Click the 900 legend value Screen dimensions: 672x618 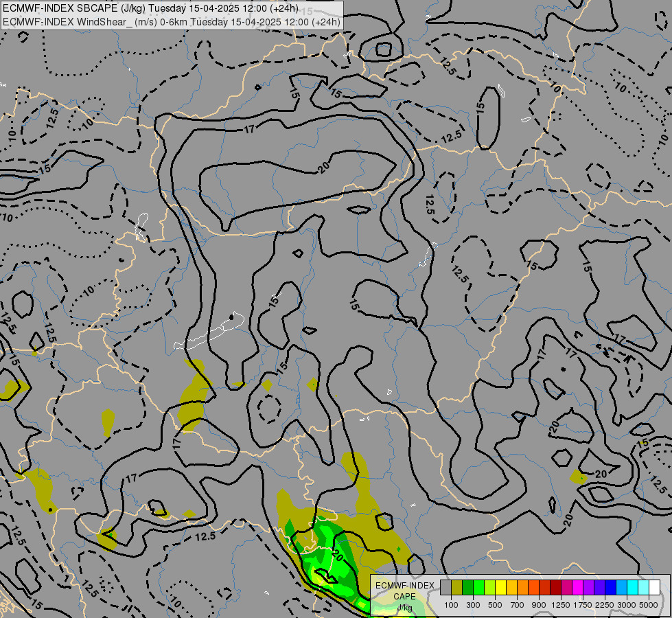pyautogui.click(x=539, y=605)
